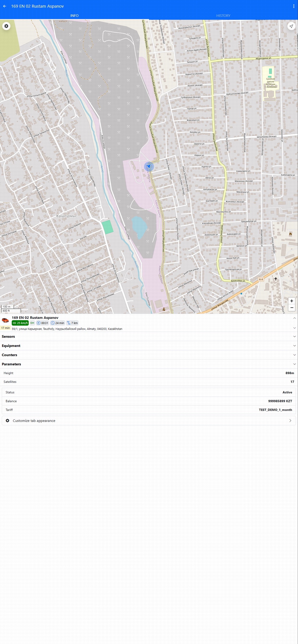Open the three-dot overflow menu
Screen dimensions: 298x644
point(293,6)
